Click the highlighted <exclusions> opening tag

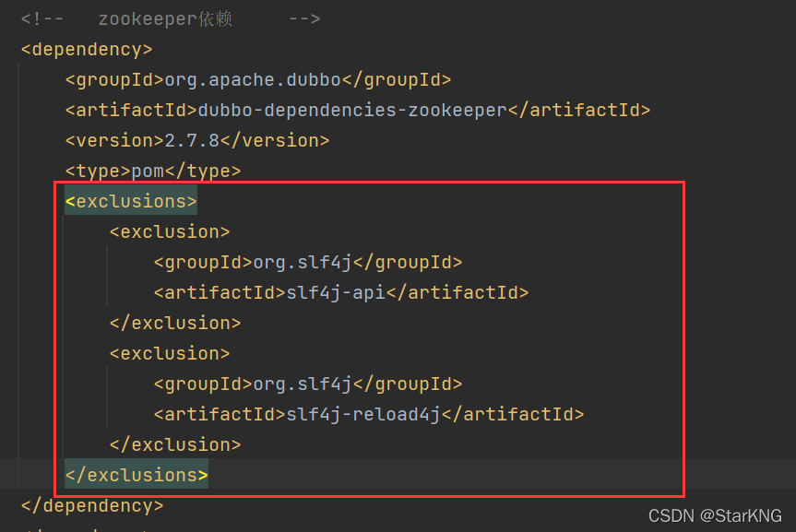click(131, 201)
